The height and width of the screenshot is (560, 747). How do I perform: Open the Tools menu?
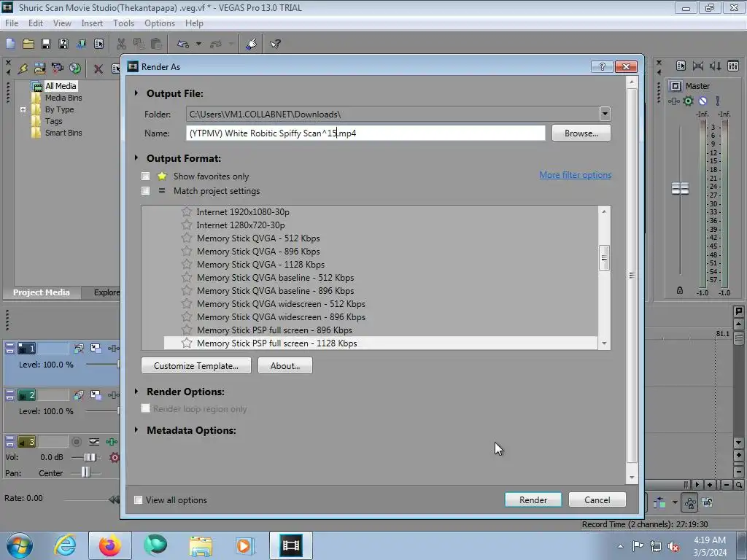pyautogui.click(x=123, y=23)
